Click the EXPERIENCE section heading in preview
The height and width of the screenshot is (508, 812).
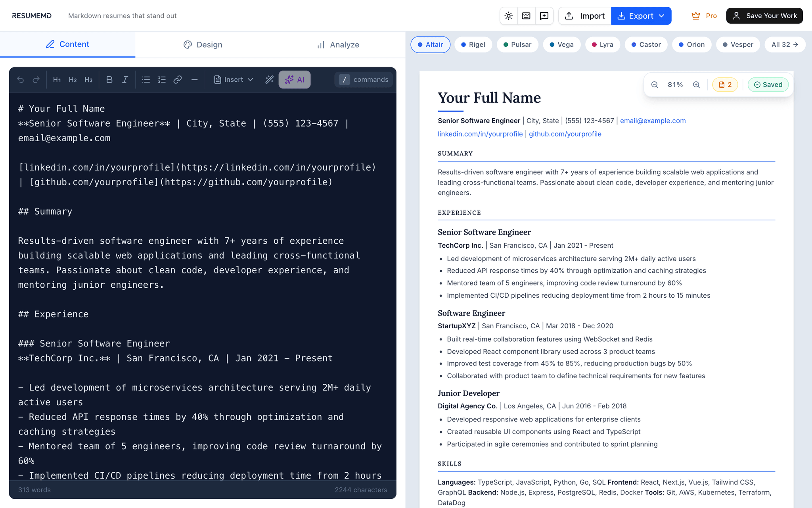coord(459,213)
